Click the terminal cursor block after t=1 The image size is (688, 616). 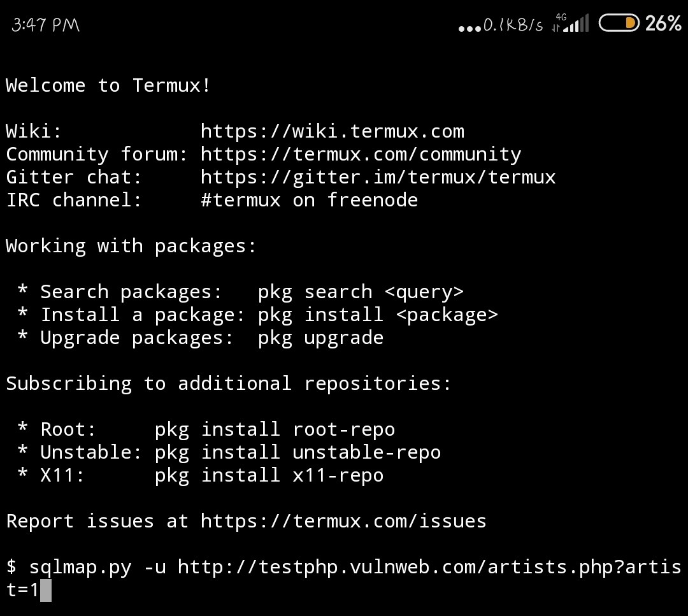[x=45, y=590]
